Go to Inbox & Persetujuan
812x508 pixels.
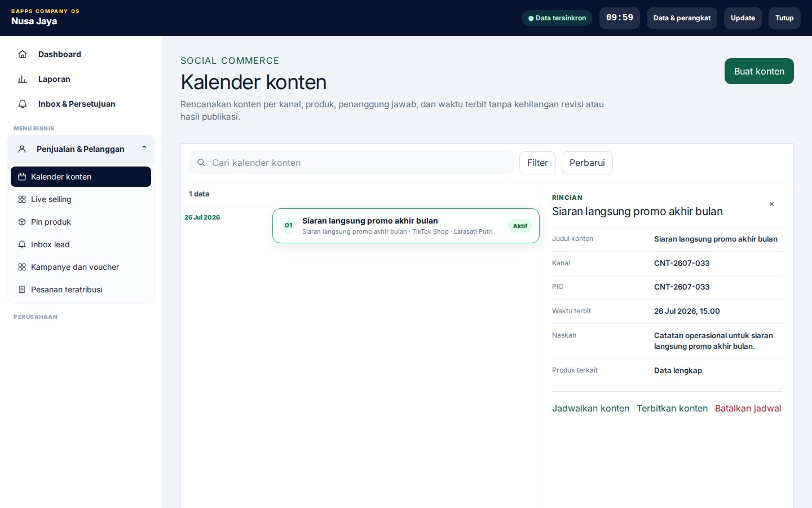tap(81, 104)
